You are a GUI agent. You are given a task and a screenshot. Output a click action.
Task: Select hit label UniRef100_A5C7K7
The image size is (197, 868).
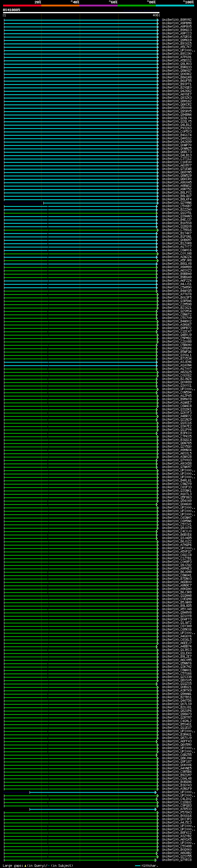click(x=177, y=47)
